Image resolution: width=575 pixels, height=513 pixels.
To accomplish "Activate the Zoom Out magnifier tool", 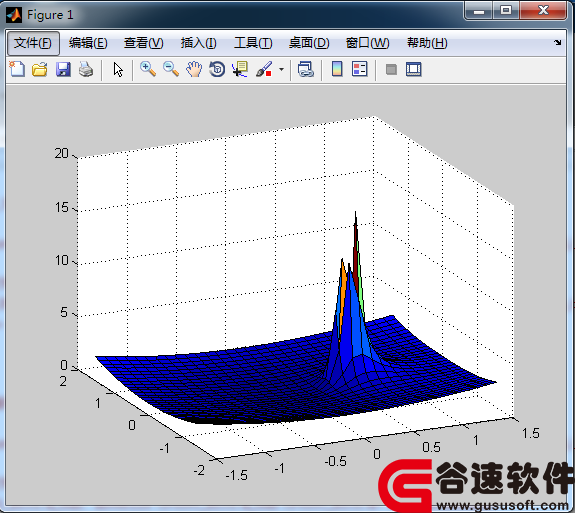I will (x=171, y=69).
